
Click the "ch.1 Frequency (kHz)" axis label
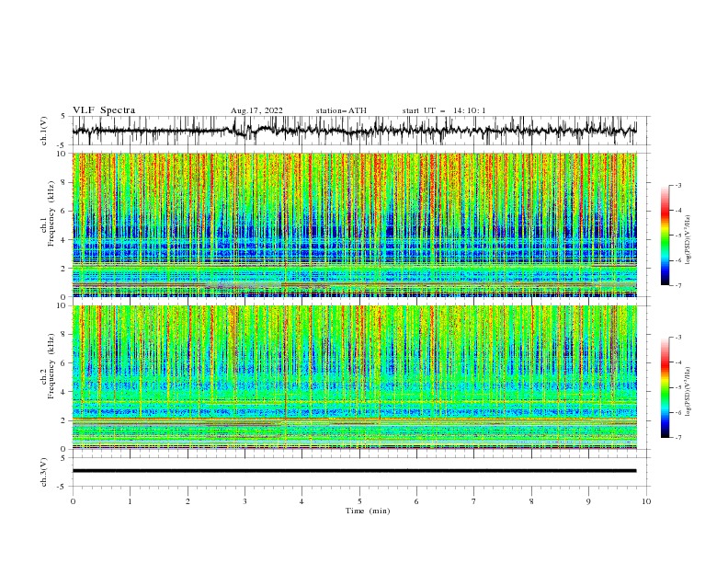(x=47, y=214)
